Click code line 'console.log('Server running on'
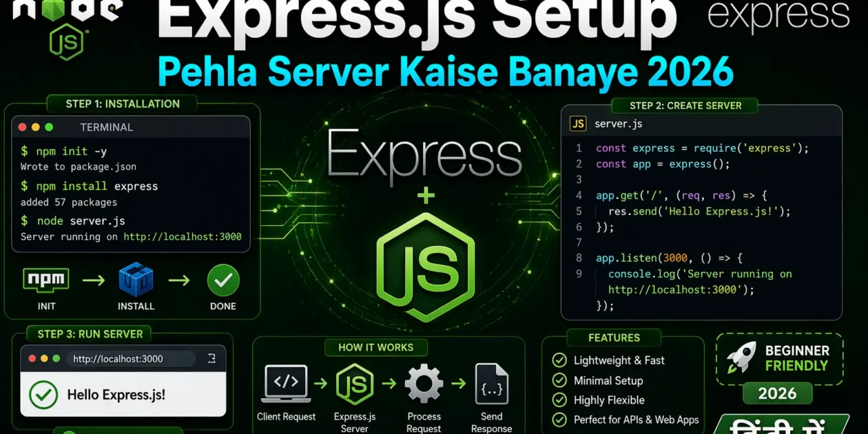The height and width of the screenshot is (434, 868). [700, 274]
